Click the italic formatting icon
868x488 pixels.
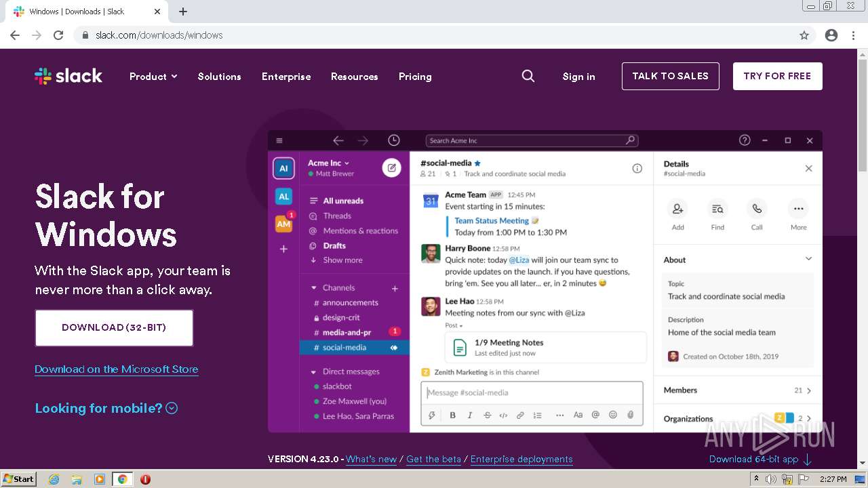[x=470, y=415]
